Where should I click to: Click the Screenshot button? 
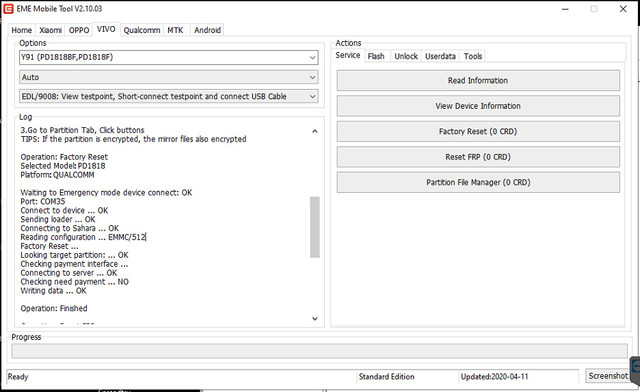tap(607, 376)
